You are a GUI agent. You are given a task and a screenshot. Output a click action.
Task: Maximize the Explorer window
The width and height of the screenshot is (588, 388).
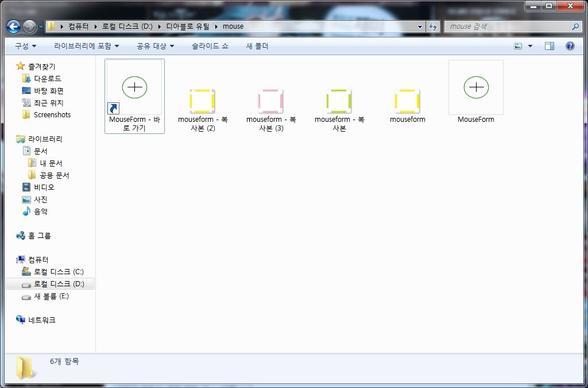550,6
